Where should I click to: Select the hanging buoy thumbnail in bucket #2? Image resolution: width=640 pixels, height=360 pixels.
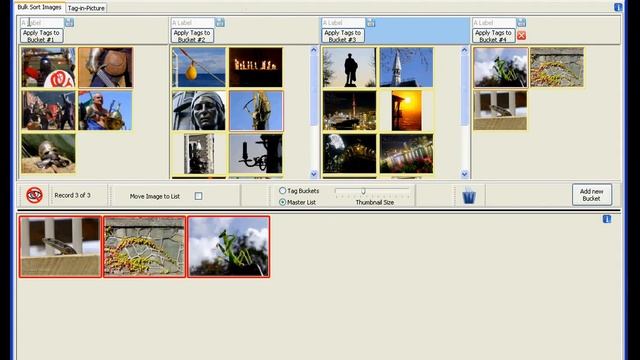[x=199, y=67]
